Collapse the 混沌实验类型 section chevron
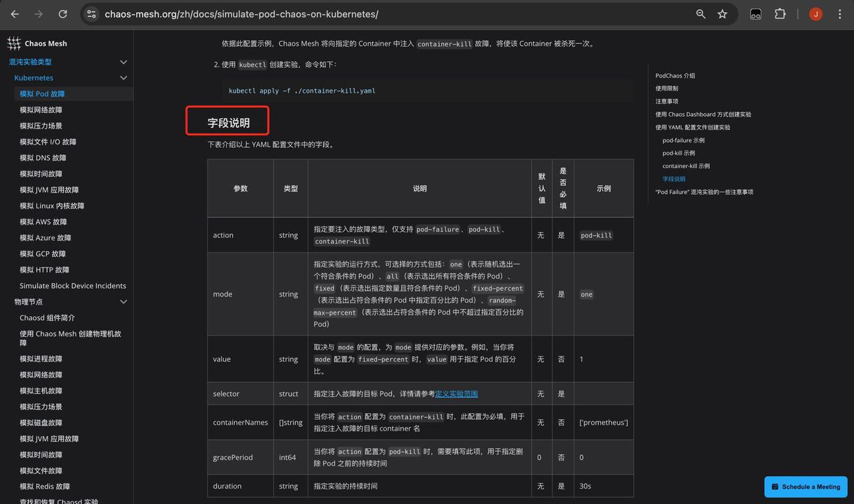The width and height of the screenshot is (854, 504). tap(123, 62)
